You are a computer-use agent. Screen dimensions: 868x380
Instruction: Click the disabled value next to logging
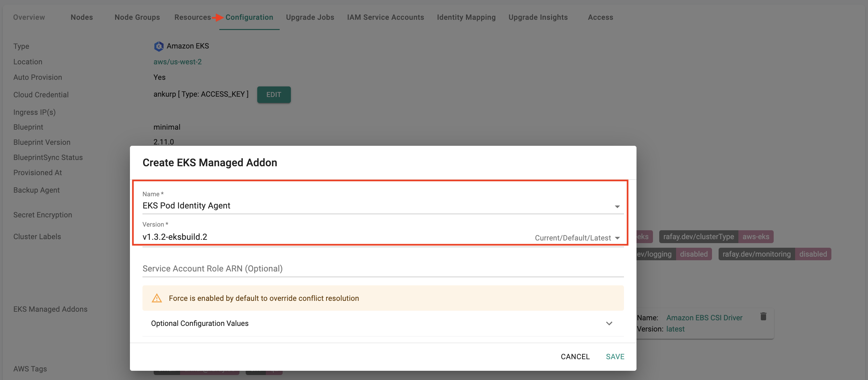[694, 254]
